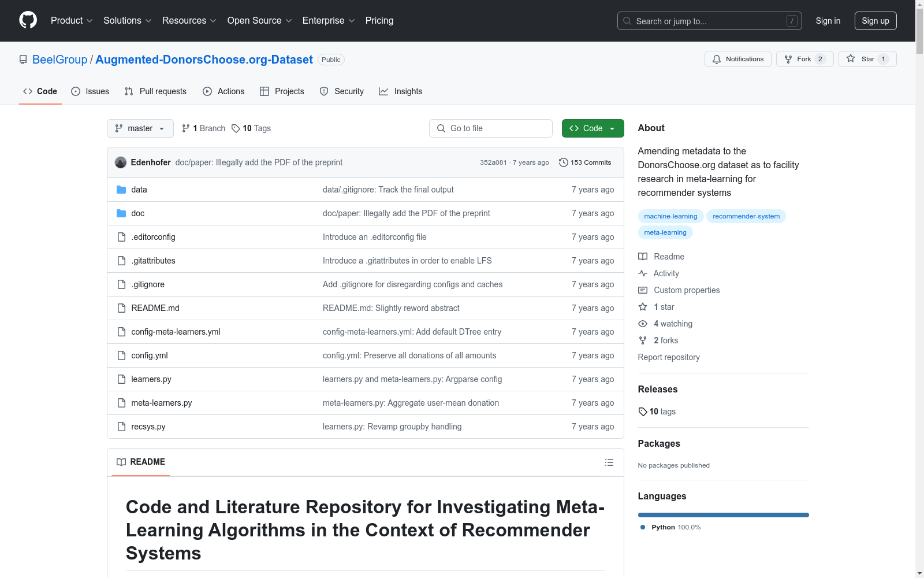Expand the Open Source menu
Image resolution: width=924 pixels, height=578 pixels.
[260, 21]
